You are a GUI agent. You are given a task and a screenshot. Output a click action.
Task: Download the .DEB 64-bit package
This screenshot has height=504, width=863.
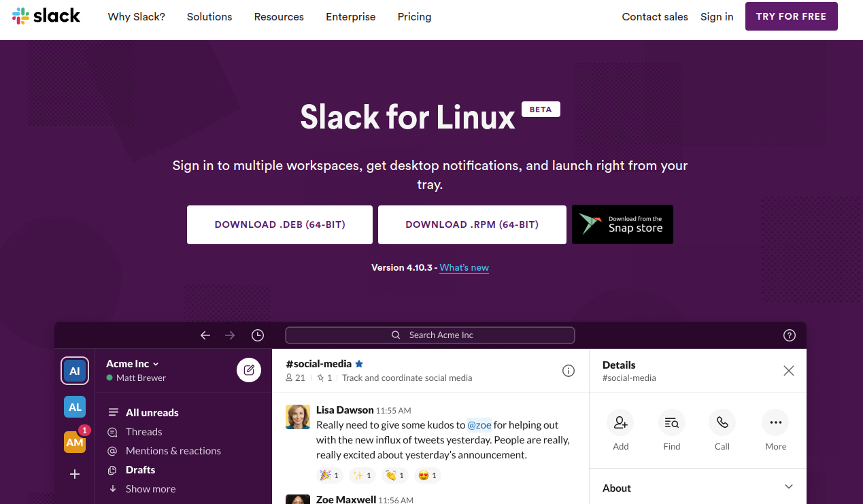[280, 224]
